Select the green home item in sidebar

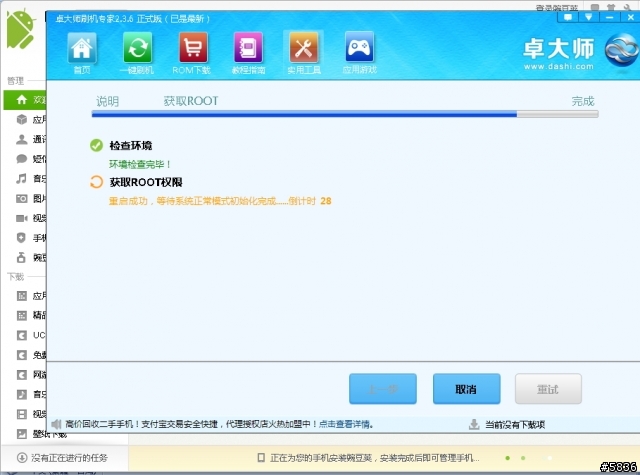24,100
